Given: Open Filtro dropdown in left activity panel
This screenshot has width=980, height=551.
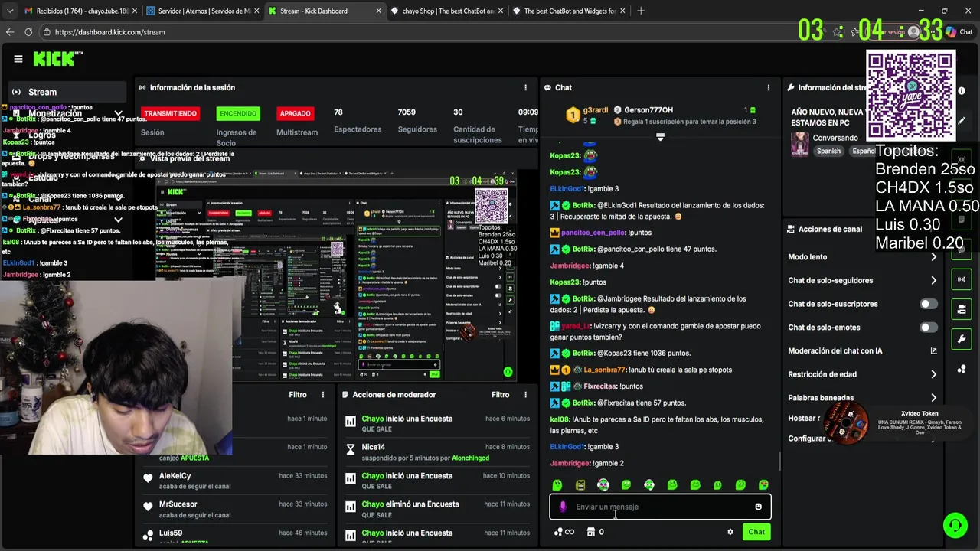Looking at the screenshot, I should [x=298, y=395].
